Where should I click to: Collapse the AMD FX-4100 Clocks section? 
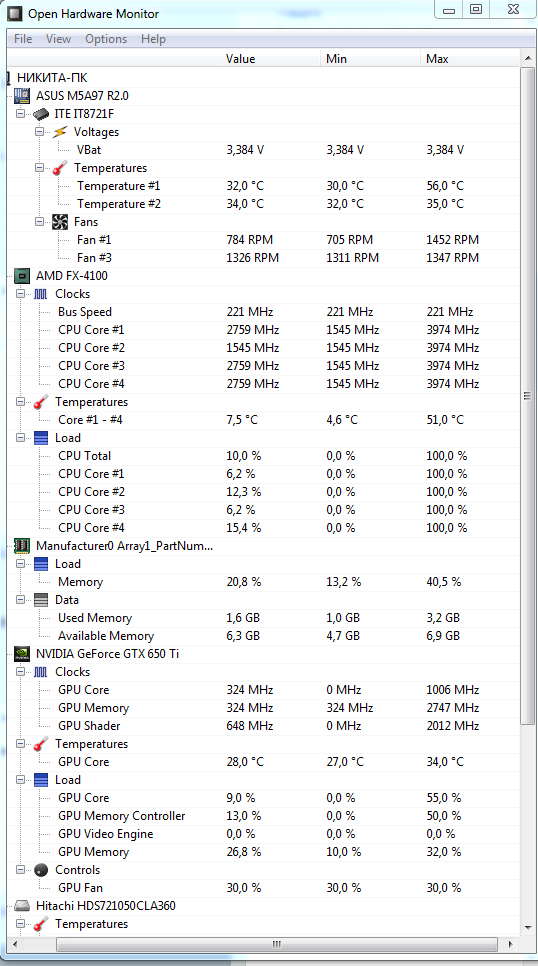[21, 294]
